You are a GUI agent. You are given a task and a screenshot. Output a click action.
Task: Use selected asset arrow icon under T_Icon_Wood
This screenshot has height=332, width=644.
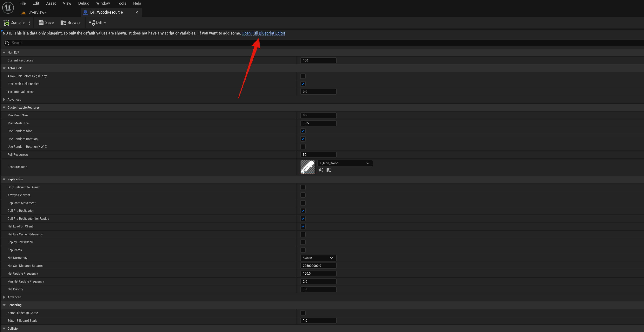coord(321,170)
